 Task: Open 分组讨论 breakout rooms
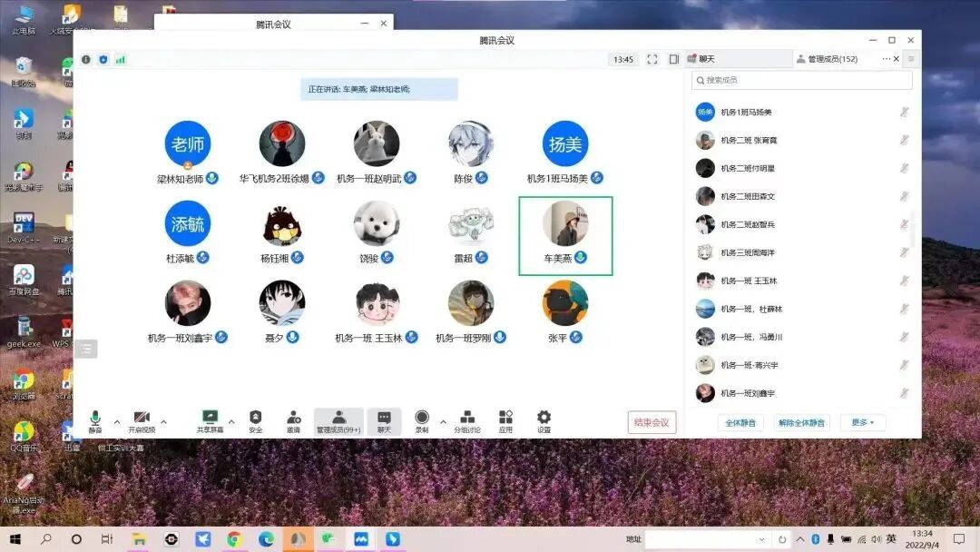point(467,421)
